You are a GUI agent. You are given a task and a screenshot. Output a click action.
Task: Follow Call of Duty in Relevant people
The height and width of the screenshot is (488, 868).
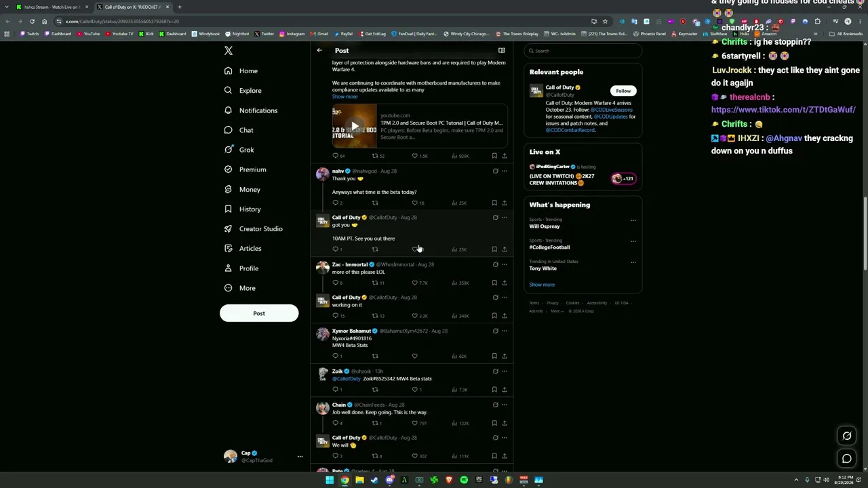click(623, 91)
